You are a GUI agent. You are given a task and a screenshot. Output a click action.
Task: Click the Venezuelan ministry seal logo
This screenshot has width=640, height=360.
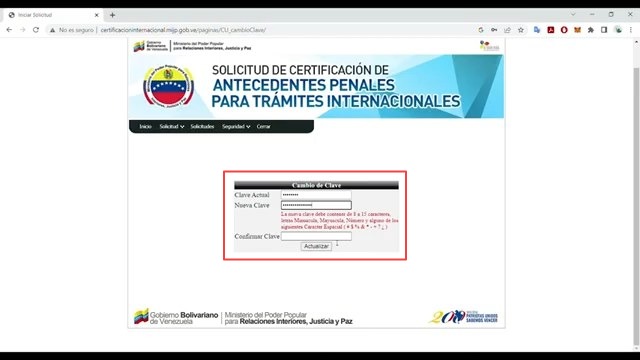coord(168,86)
